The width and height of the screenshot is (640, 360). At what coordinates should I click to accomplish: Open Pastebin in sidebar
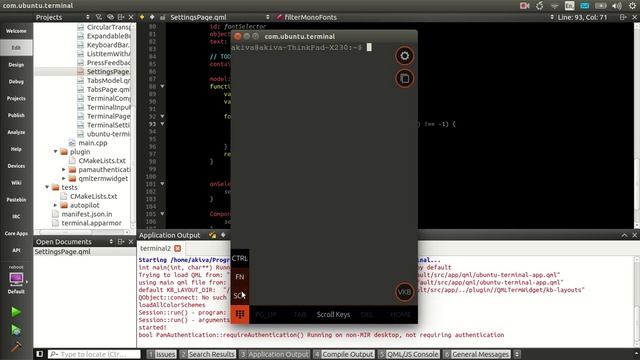(16, 200)
